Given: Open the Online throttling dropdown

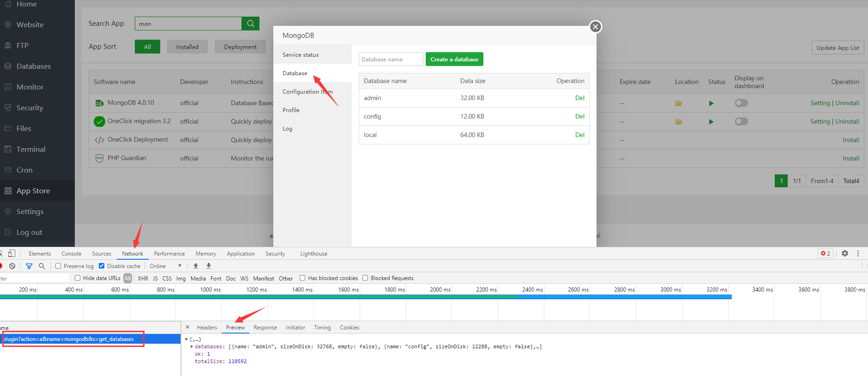Looking at the screenshot, I should (x=165, y=266).
